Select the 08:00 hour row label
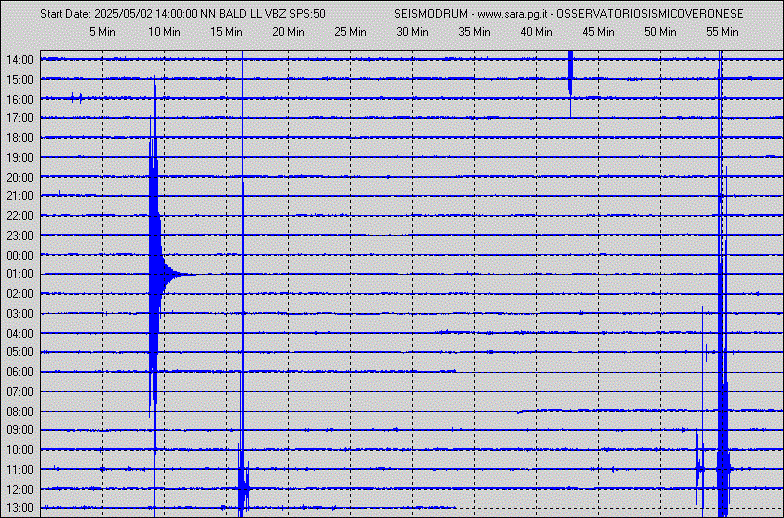 [x=20, y=411]
